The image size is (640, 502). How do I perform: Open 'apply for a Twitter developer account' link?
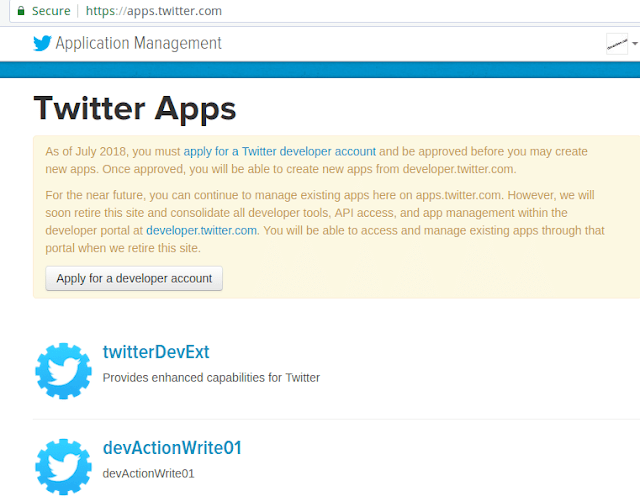(x=280, y=151)
